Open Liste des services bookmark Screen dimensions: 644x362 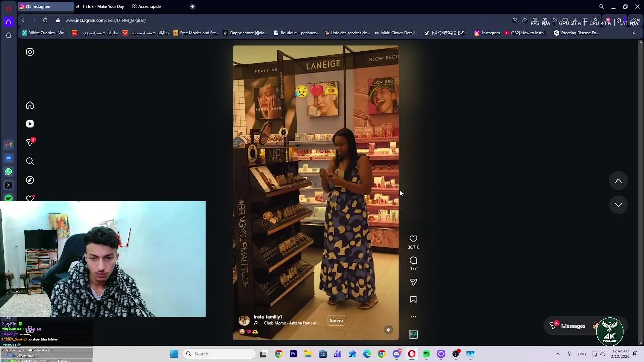(x=347, y=33)
